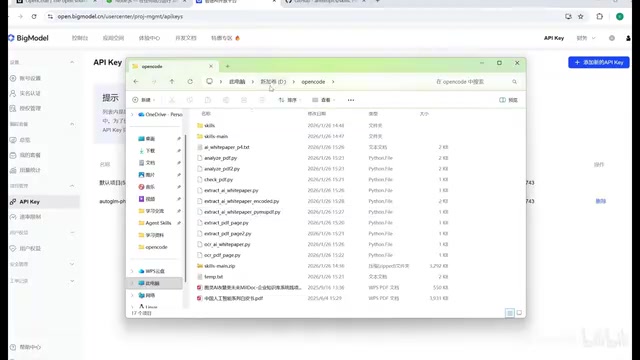
Task: Select temp.txt file
Action: (213, 277)
